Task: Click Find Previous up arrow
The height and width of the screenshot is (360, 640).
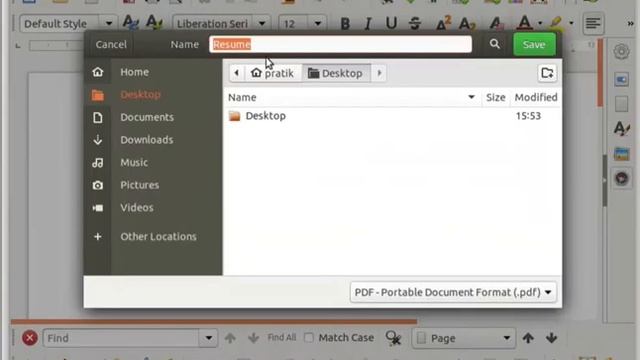Action: tap(230, 338)
